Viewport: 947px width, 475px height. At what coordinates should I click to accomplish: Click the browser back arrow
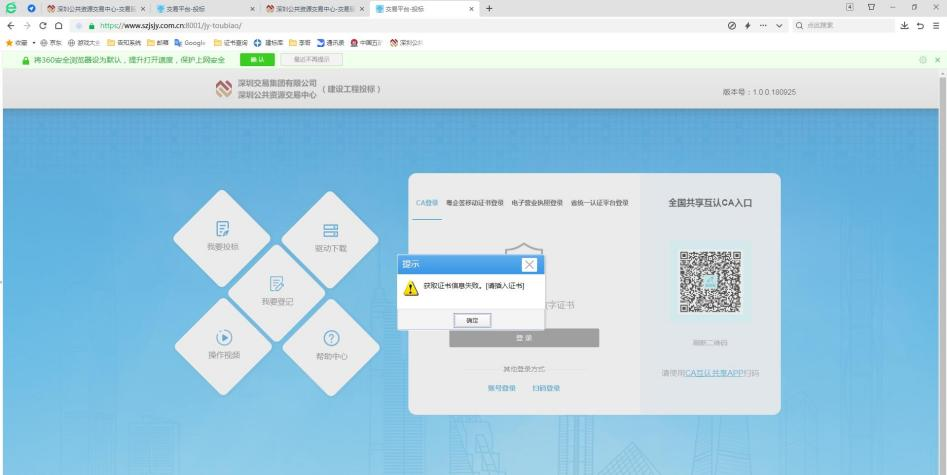[x=9, y=25]
